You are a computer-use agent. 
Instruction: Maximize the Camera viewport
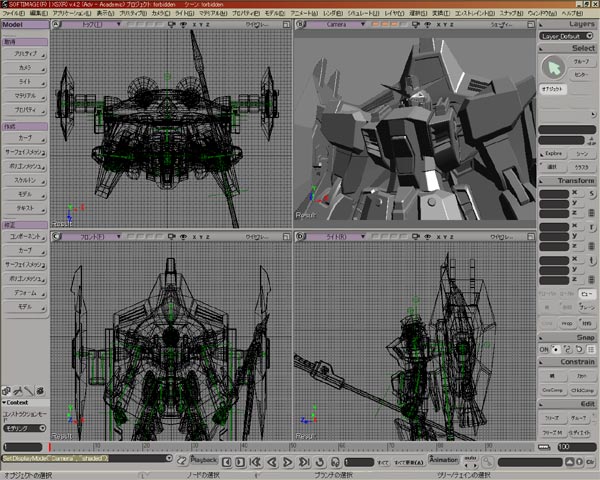tap(531, 24)
